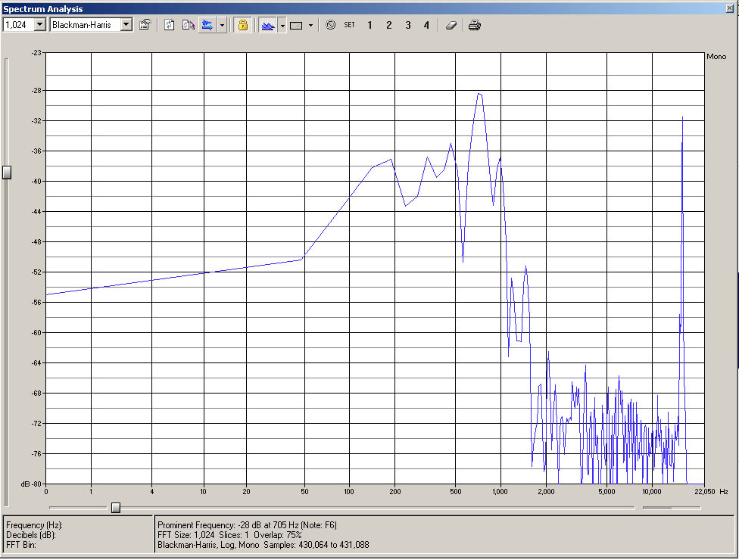Image resolution: width=739 pixels, height=560 pixels.
Task: Click the clear snapshots circle-slash icon
Action: point(330,25)
